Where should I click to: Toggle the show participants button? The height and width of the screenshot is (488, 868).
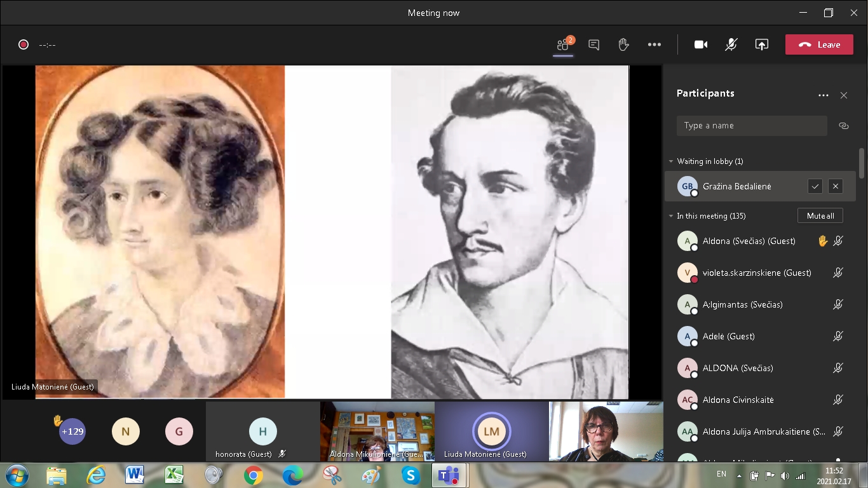[563, 44]
